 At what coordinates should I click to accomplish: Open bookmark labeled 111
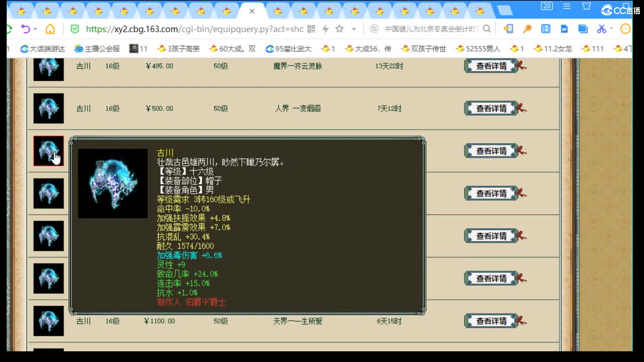[593, 49]
